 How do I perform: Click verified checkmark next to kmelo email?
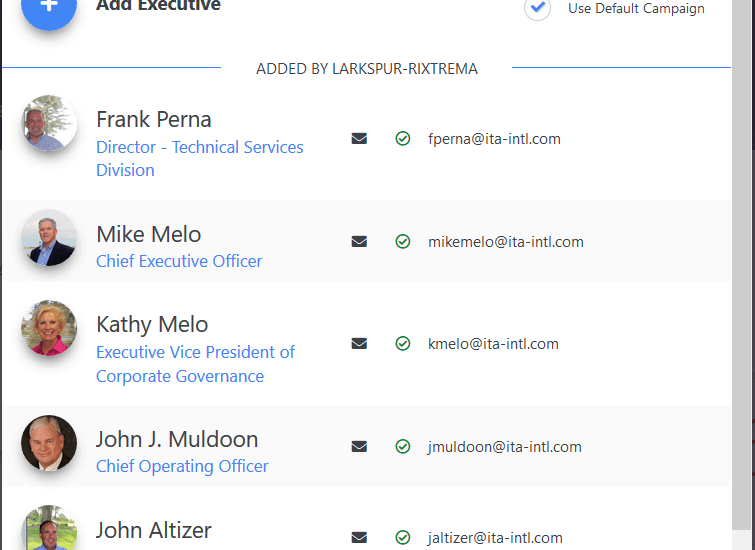click(x=403, y=344)
